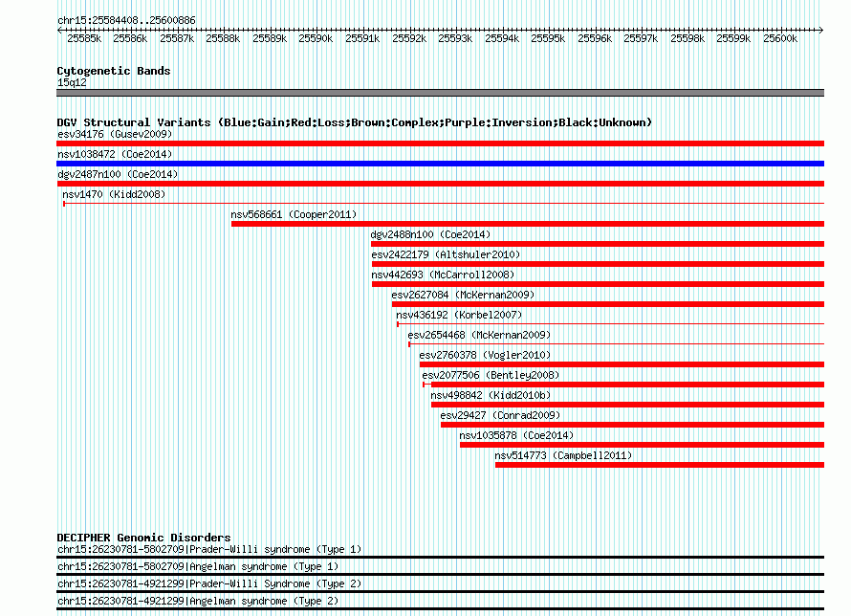
Task: Open esv2422179 (Altshuler2010) variant
Action: (446, 254)
